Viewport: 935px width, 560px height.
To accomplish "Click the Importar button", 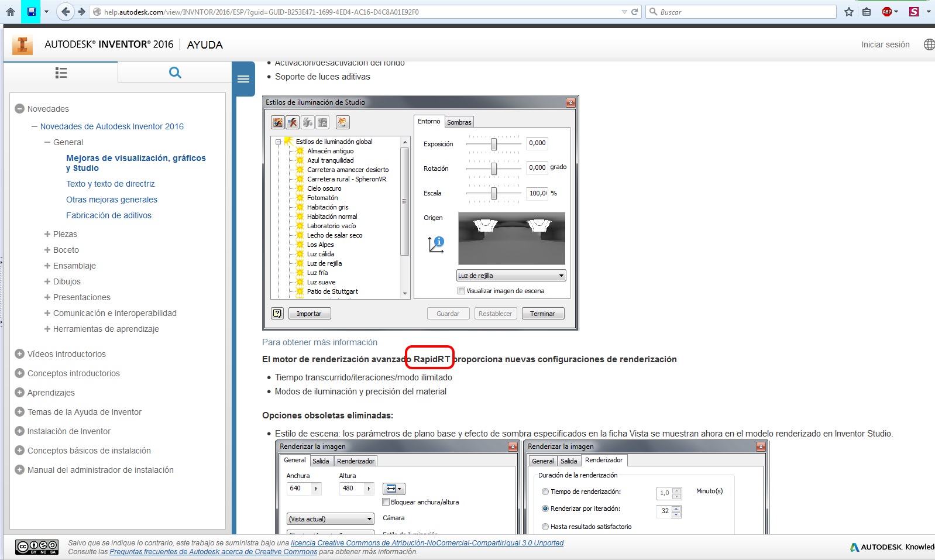I will click(x=310, y=314).
